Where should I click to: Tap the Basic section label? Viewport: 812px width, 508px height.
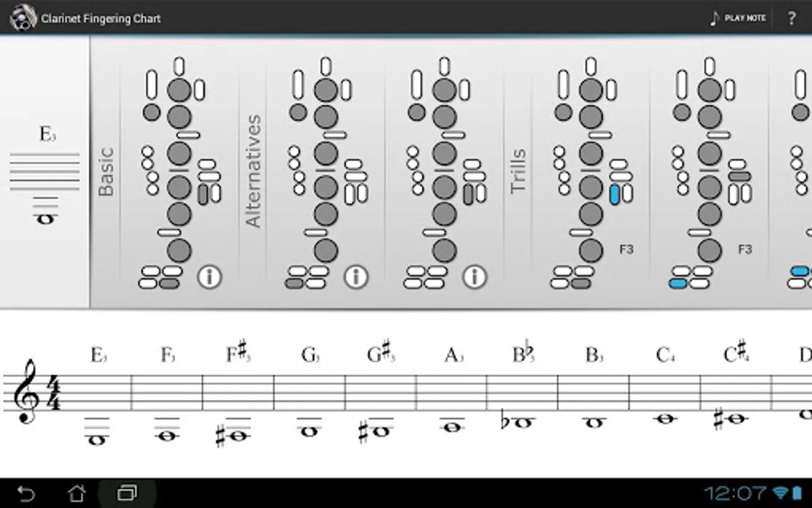point(106,172)
